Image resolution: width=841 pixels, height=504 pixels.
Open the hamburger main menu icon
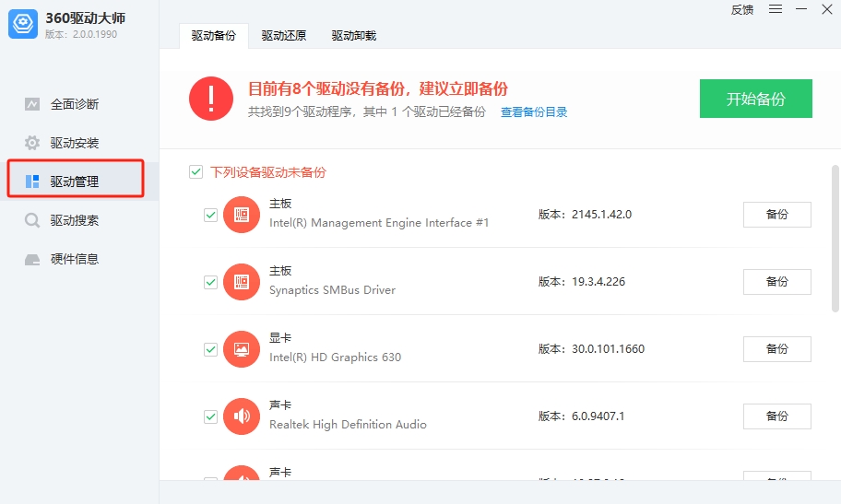click(775, 9)
